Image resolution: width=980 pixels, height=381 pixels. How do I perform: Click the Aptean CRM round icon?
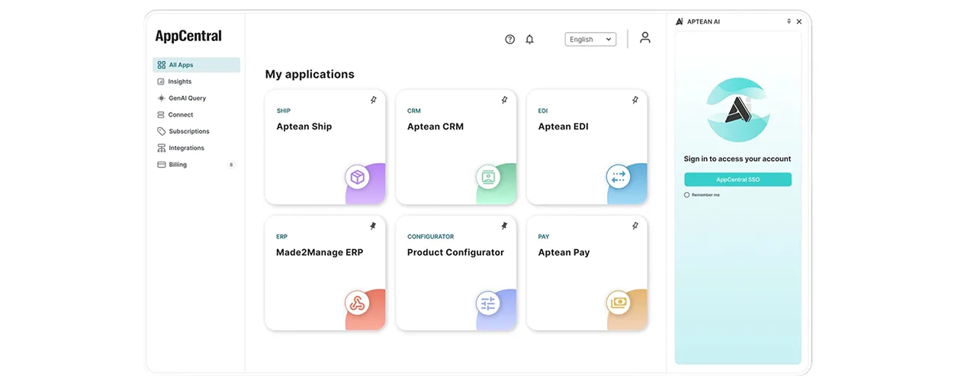pos(488,178)
